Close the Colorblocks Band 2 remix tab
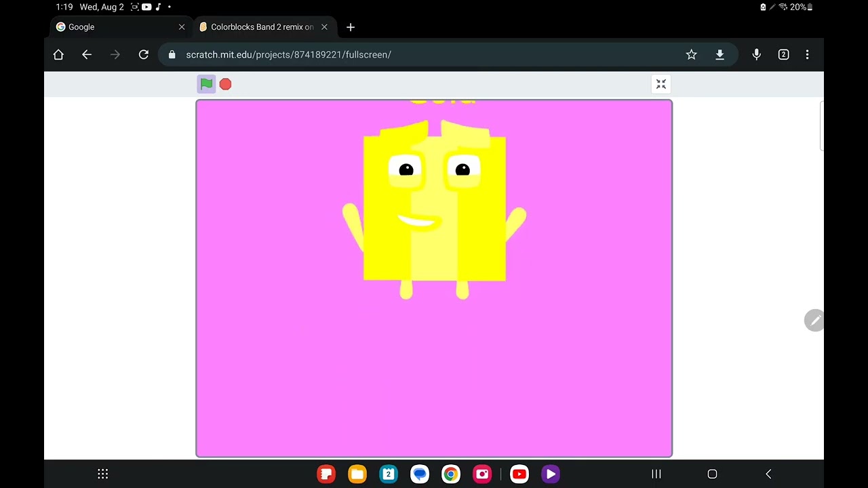Viewport: 868px width, 488px height. coord(324,27)
